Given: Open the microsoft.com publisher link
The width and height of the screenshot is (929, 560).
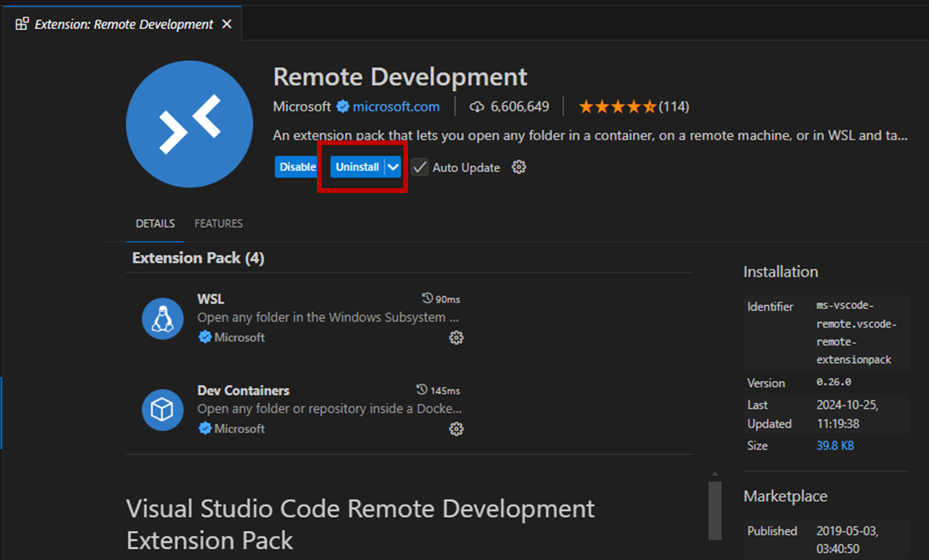Looking at the screenshot, I should click(396, 107).
